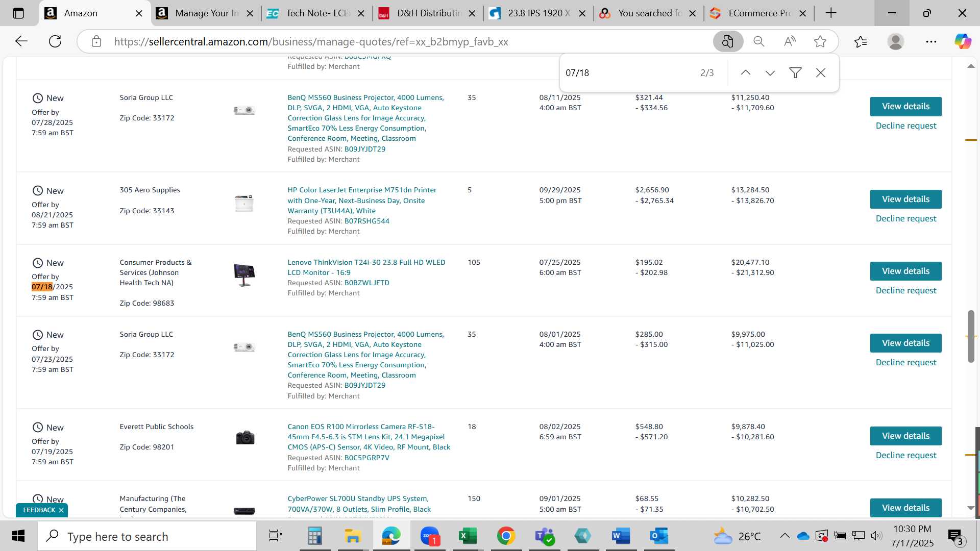This screenshot has width=980, height=551.
Task: Click the scrollbar down arrow
Action: tap(971, 508)
